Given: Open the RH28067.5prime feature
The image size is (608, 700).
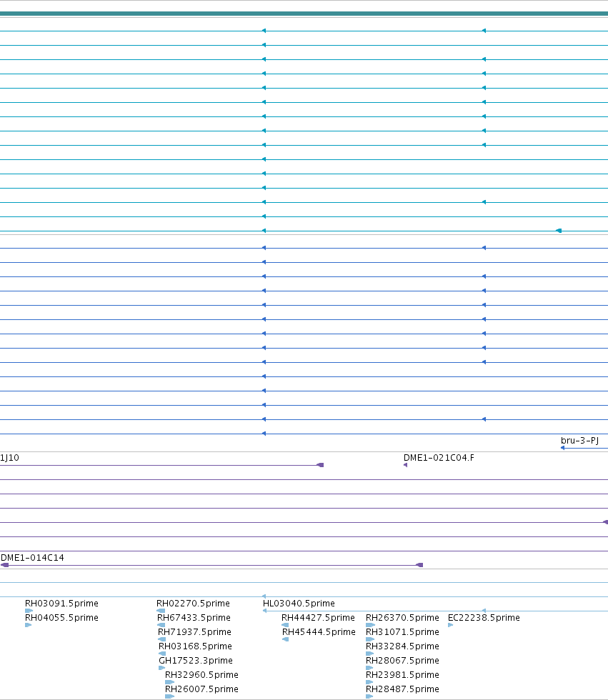Looking at the screenshot, I should pyautogui.click(x=402, y=660).
